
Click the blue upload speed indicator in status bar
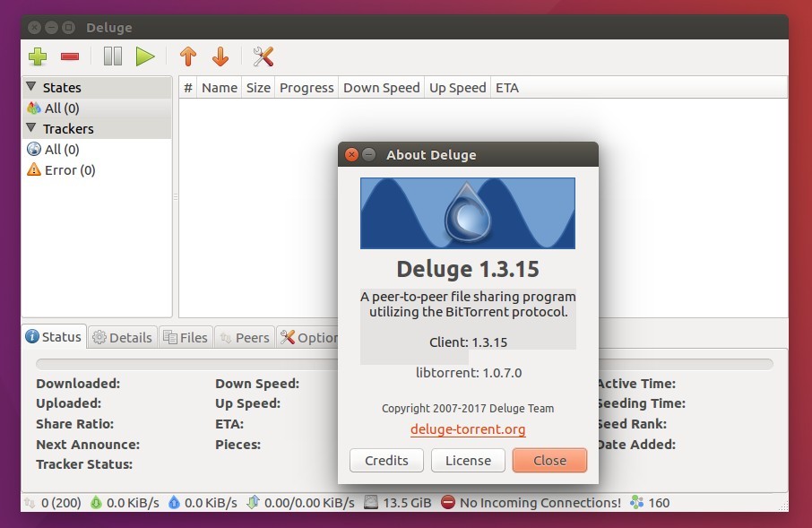coord(203,503)
